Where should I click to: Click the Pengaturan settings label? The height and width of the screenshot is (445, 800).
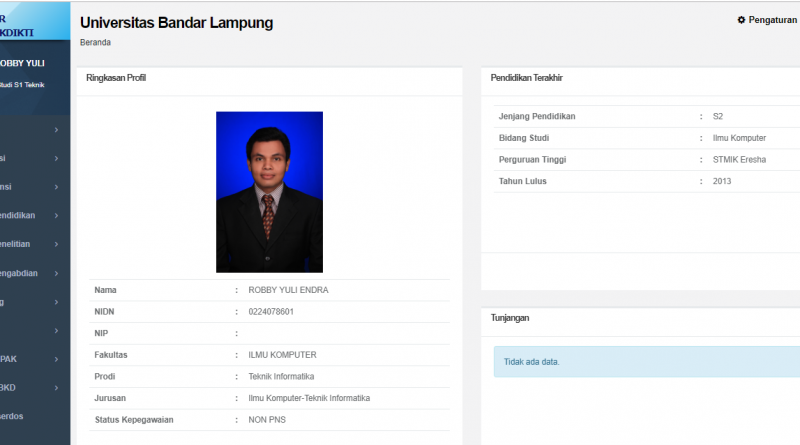772,20
